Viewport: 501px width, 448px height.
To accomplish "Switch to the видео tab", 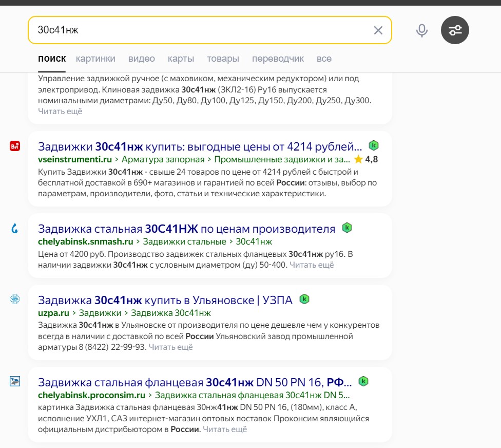I will tap(142, 59).
